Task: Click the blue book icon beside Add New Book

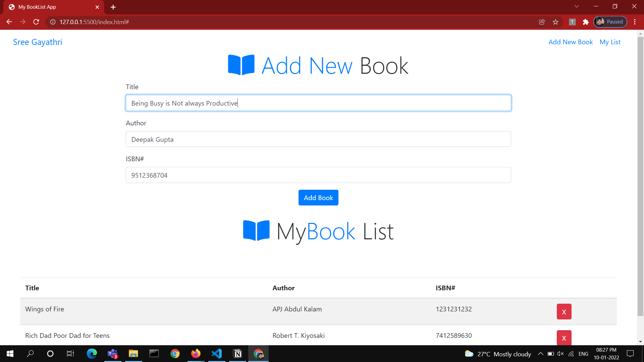Action: (x=241, y=65)
